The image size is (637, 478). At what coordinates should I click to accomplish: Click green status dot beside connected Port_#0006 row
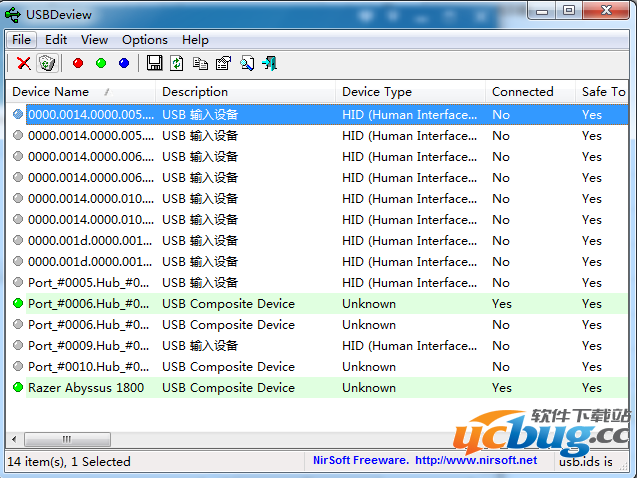pyautogui.click(x=18, y=303)
